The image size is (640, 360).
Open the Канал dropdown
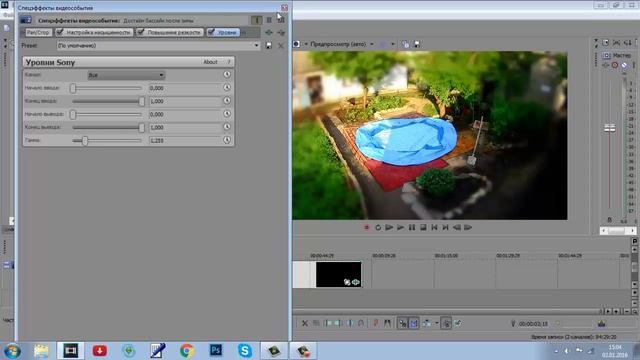pos(127,75)
